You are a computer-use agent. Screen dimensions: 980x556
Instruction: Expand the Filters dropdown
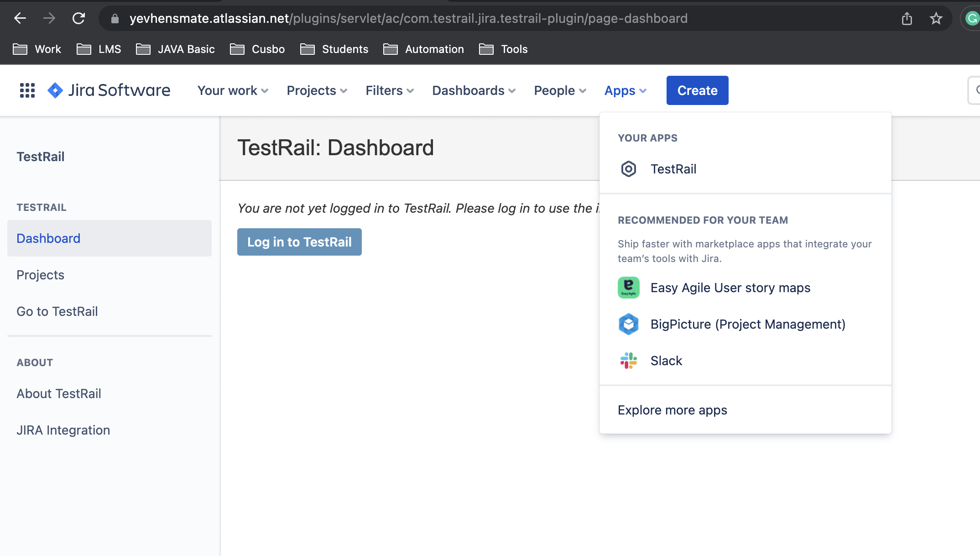390,90
